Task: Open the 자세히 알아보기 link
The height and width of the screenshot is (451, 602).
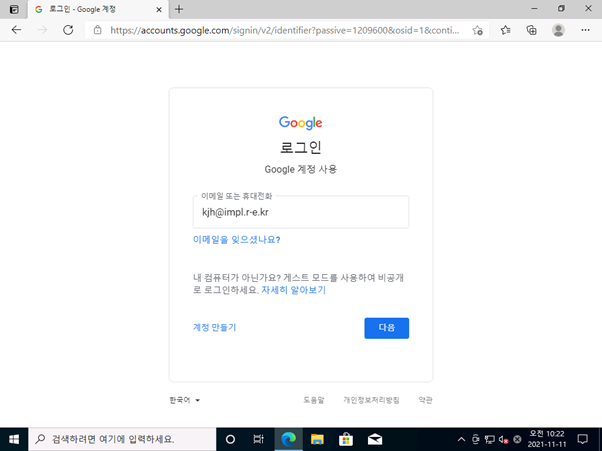Action: point(294,290)
